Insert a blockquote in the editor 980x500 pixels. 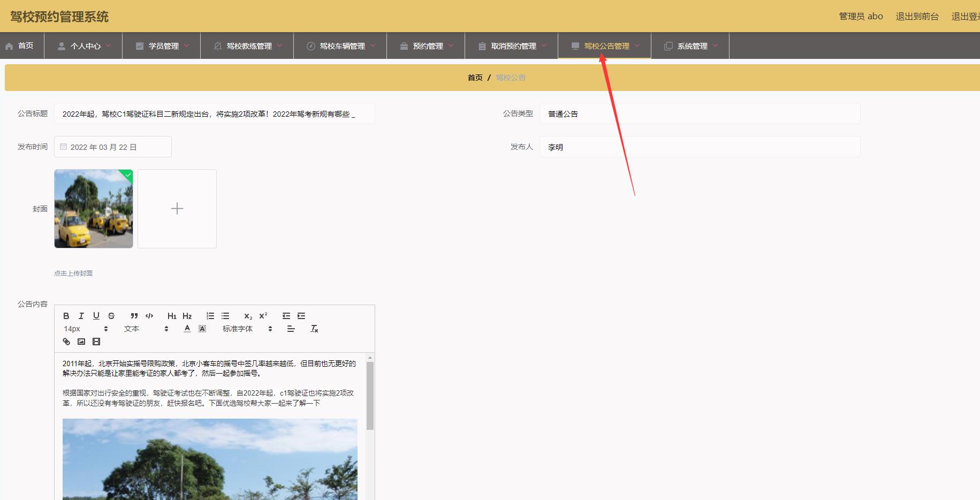134,316
